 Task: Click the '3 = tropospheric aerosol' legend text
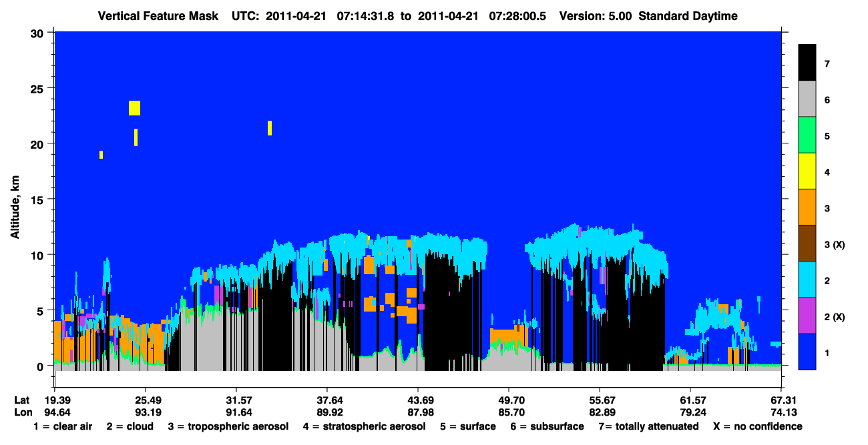(x=228, y=426)
